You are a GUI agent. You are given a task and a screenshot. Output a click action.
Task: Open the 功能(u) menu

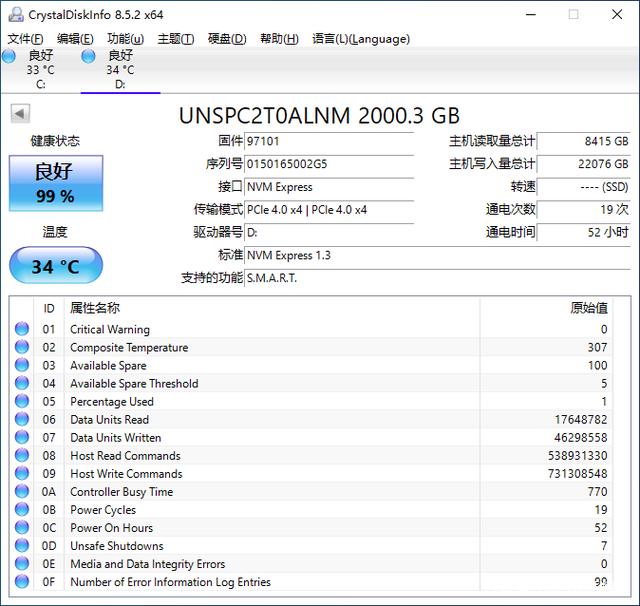[125, 39]
